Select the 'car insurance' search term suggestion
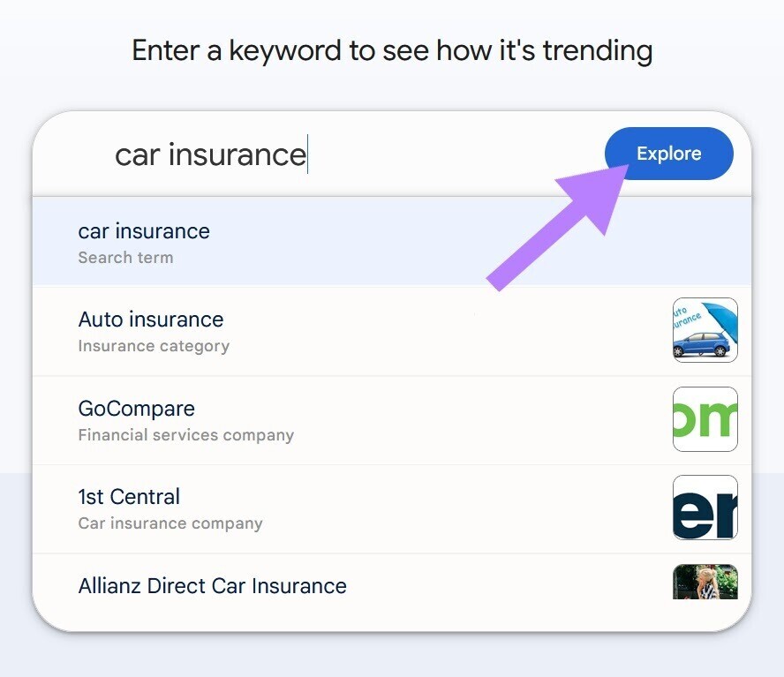 coord(144,231)
